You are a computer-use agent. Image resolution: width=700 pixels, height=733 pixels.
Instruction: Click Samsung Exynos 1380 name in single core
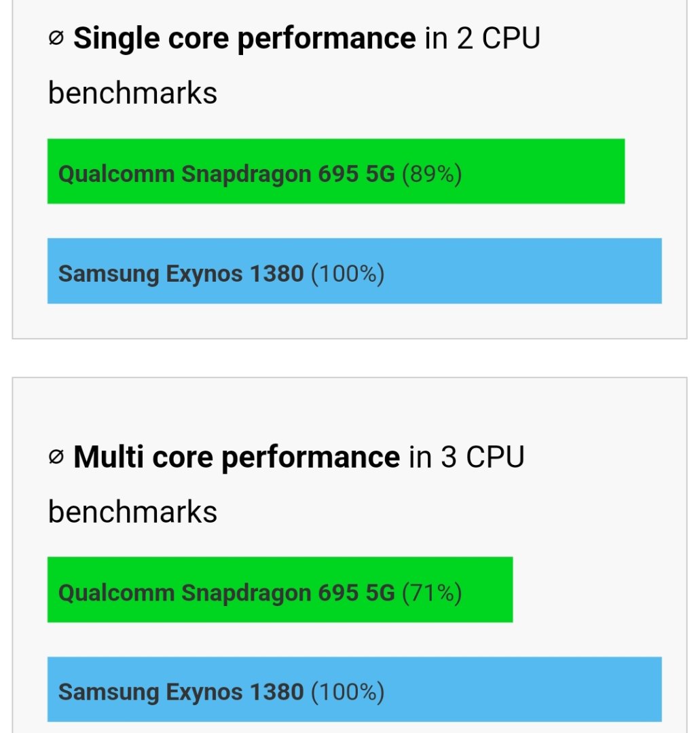(181, 274)
